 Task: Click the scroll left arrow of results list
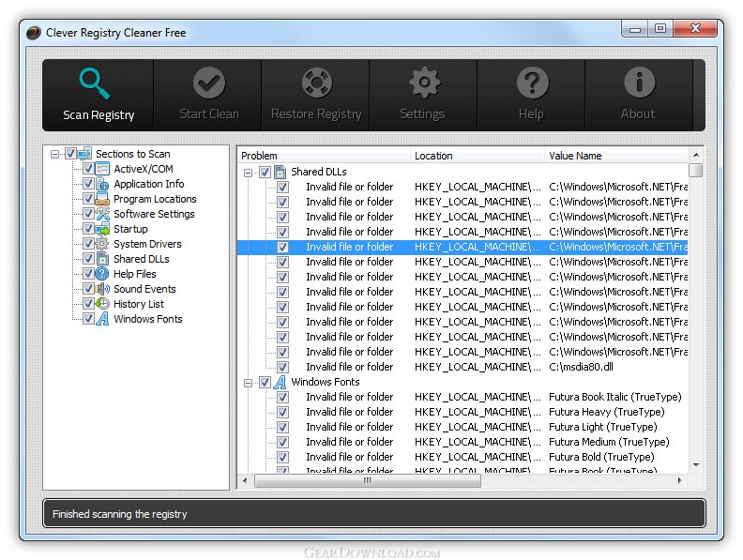pos(245,481)
